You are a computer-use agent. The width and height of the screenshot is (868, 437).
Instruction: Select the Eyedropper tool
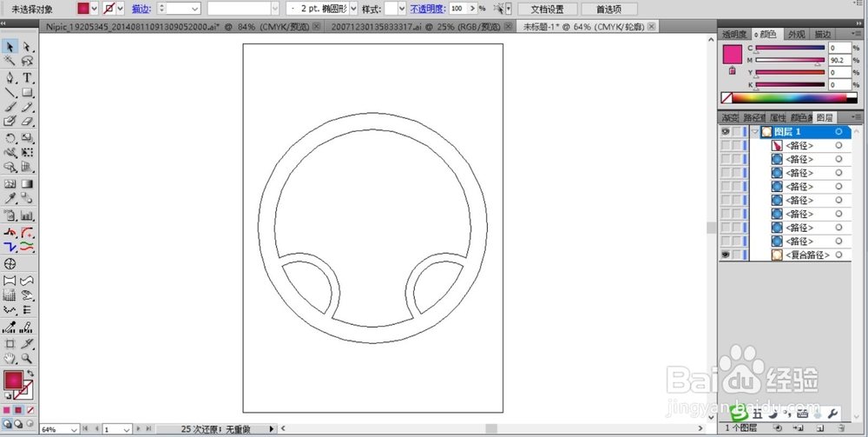pos(10,198)
